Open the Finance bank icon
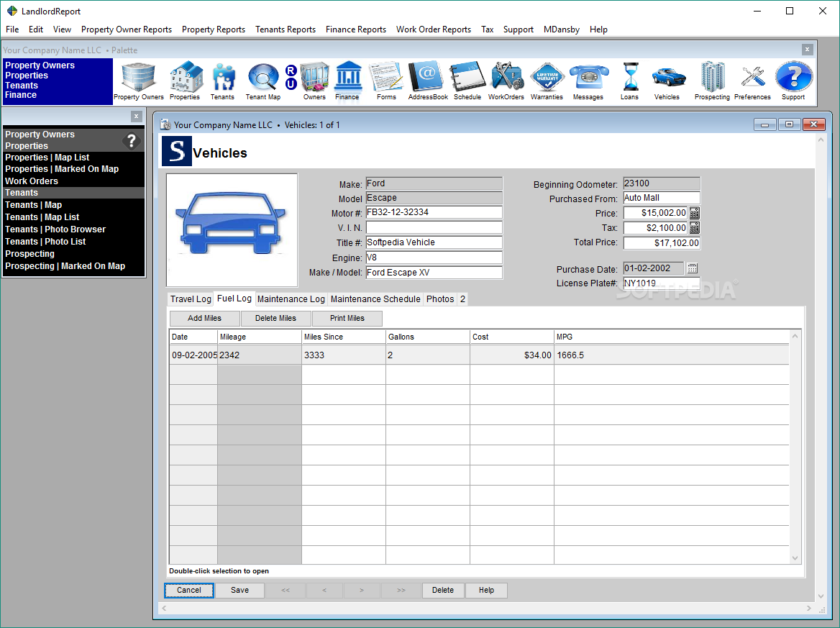Screen dimensions: 840x628 pyautogui.click(x=347, y=81)
